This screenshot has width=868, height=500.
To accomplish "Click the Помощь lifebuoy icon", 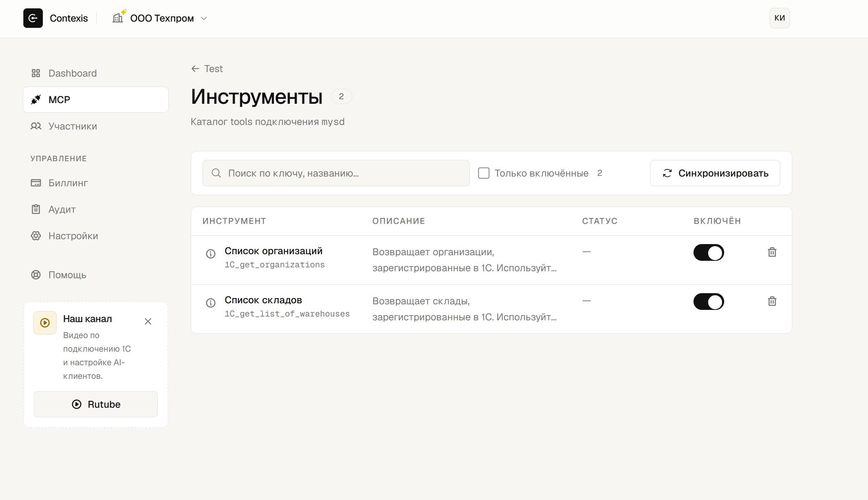I will [x=36, y=275].
